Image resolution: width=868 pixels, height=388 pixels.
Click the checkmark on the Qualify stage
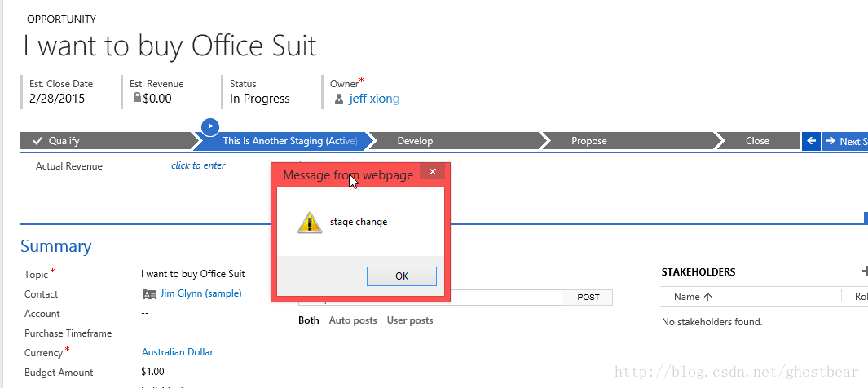(x=37, y=141)
